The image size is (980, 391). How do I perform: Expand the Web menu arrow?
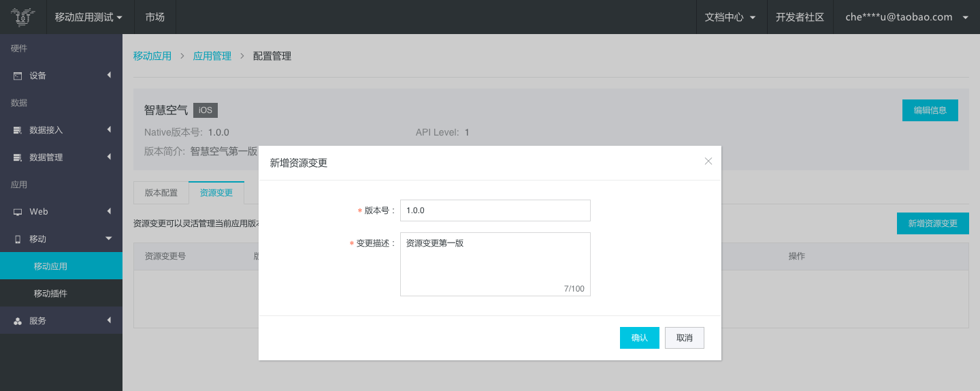(109, 211)
